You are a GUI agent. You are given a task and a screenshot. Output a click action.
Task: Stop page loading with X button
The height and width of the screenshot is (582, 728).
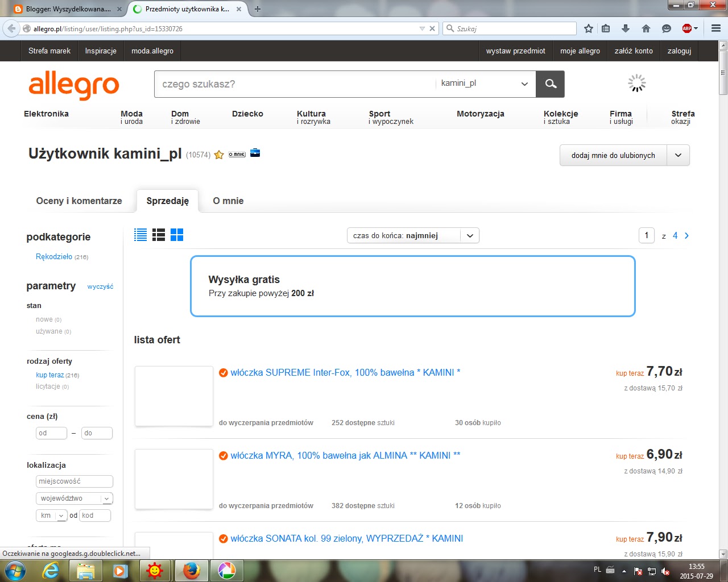(432, 28)
